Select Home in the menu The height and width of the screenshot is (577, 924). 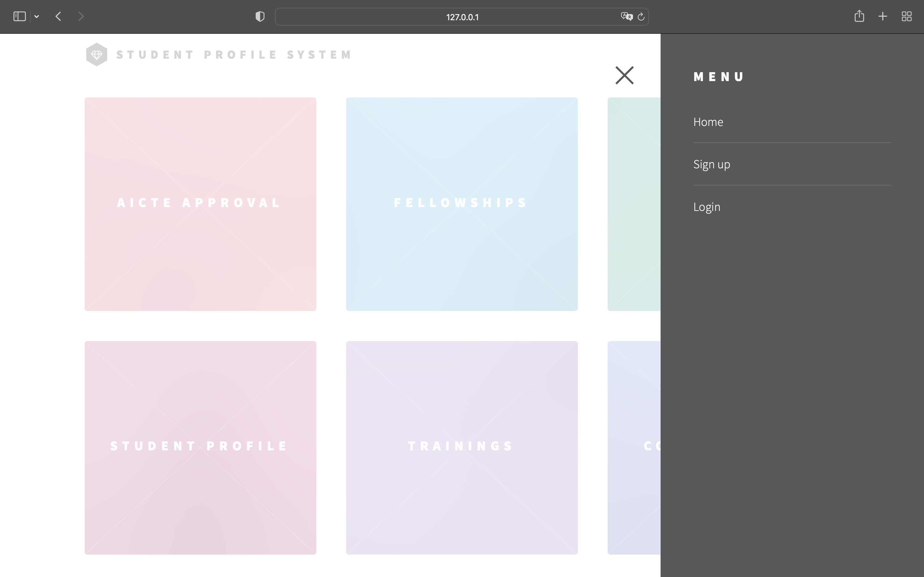pyautogui.click(x=708, y=122)
